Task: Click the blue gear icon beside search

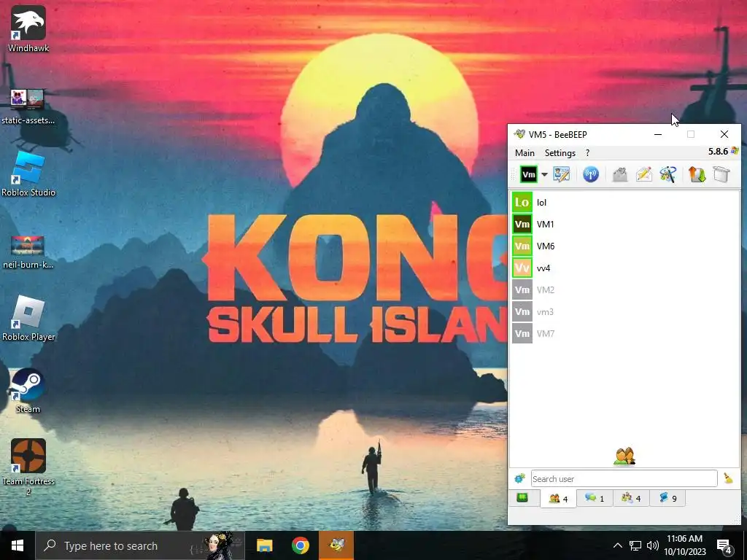Action: click(519, 478)
